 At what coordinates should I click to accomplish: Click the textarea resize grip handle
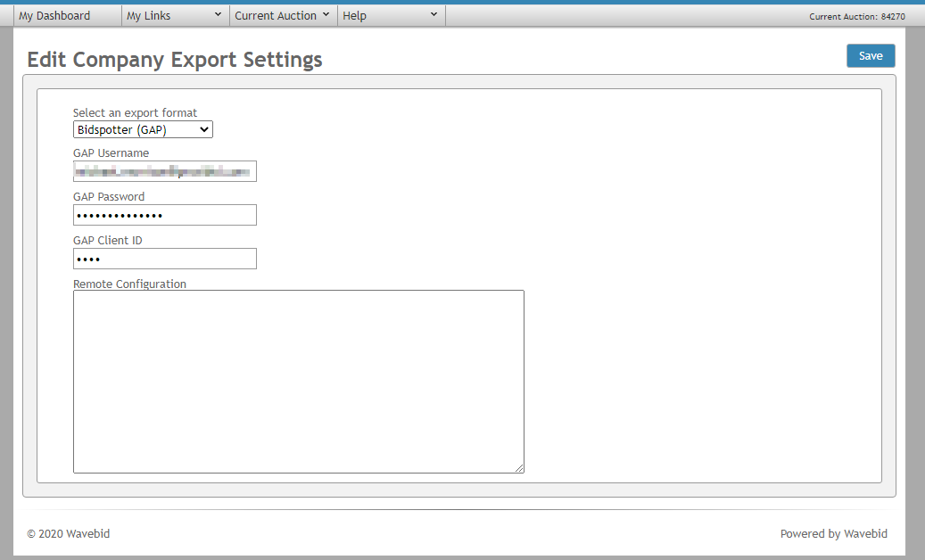point(520,468)
